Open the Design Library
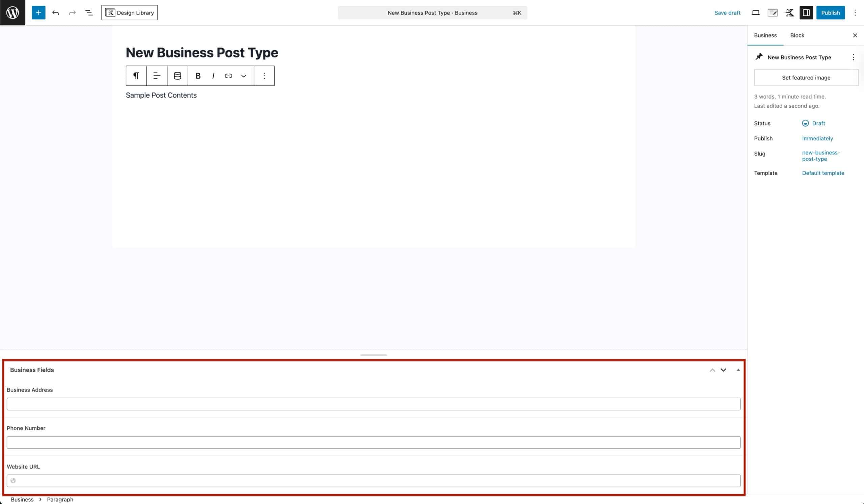This screenshot has height=504, width=864. (130, 13)
